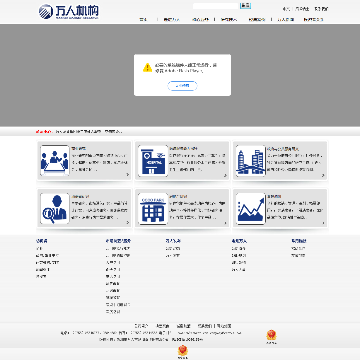360x360 pixels.
Task: Focus the search field at page top
Action: tap(216, 6)
